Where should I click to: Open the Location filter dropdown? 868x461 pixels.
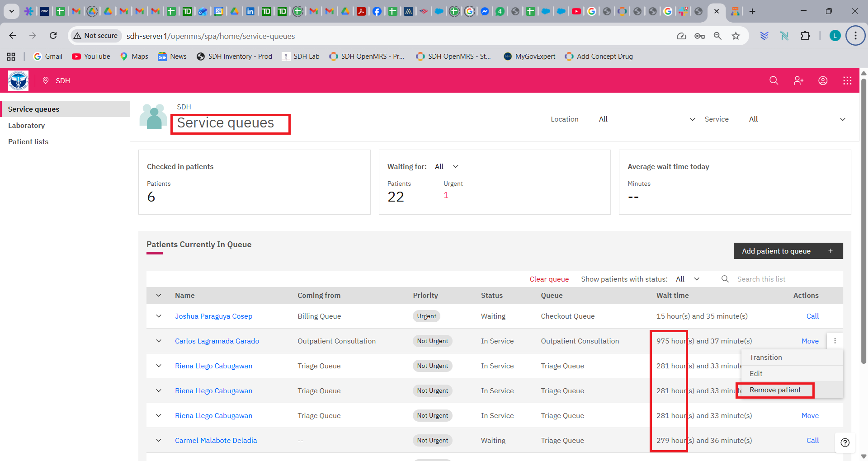(646, 119)
